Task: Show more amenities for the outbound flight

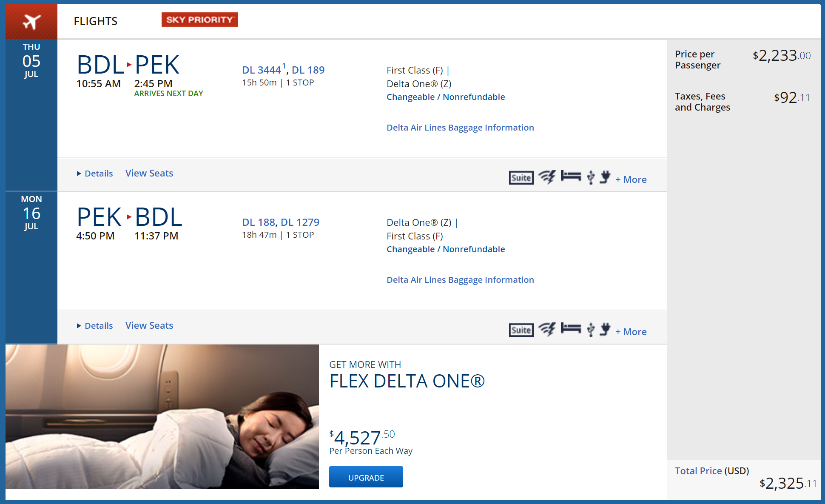Action: (631, 179)
